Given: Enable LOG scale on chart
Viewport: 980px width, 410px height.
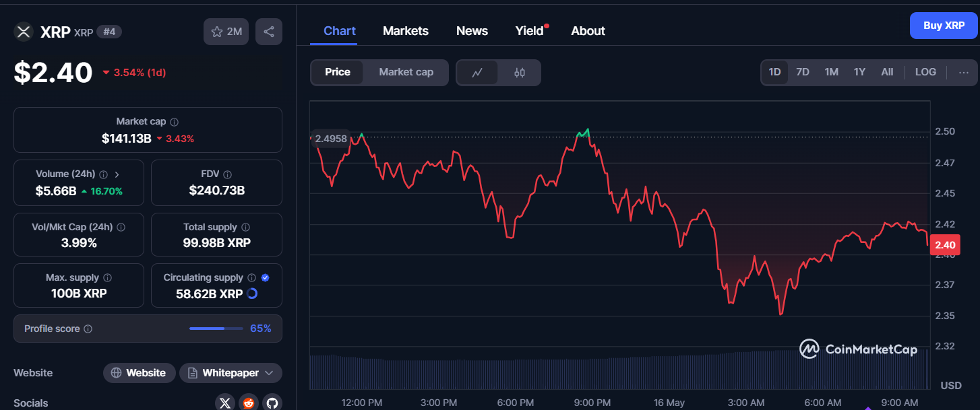Looking at the screenshot, I should coord(925,72).
